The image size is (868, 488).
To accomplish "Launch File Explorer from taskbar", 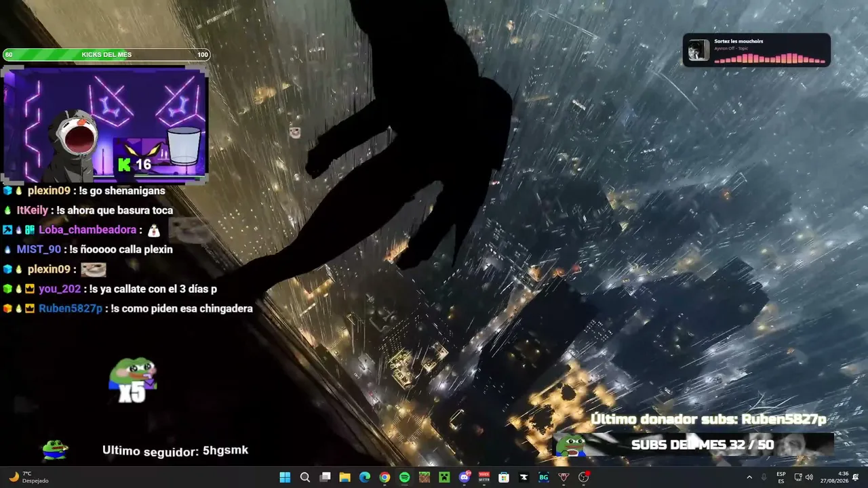I will click(344, 477).
